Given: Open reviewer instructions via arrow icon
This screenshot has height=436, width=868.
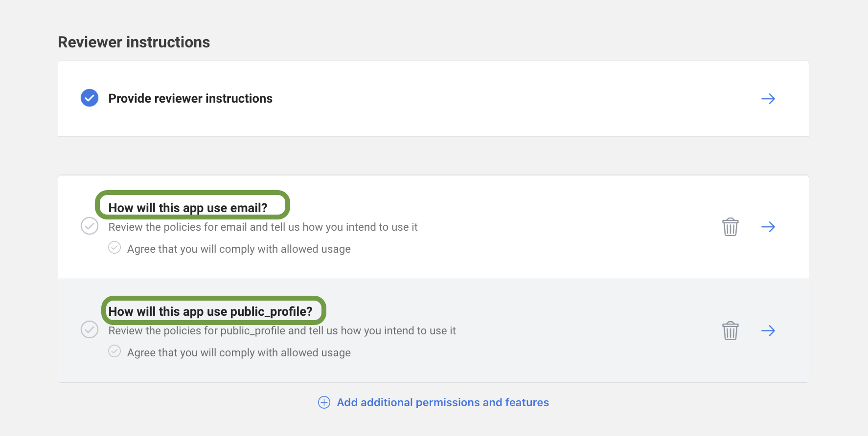Looking at the screenshot, I should point(768,99).
